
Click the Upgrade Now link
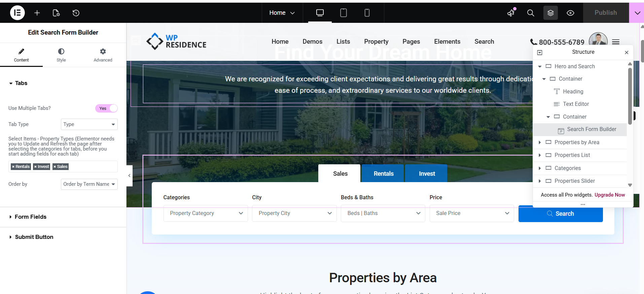tap(609, 195)
